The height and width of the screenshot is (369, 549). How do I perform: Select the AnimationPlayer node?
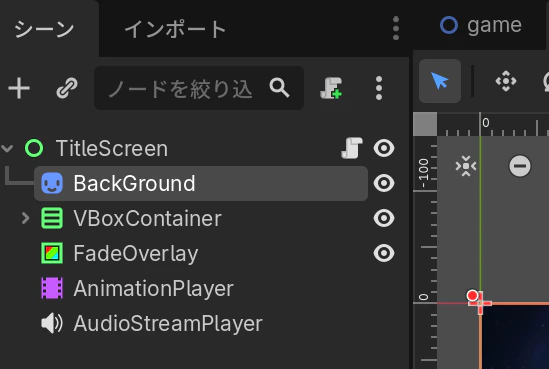point(153,288)
